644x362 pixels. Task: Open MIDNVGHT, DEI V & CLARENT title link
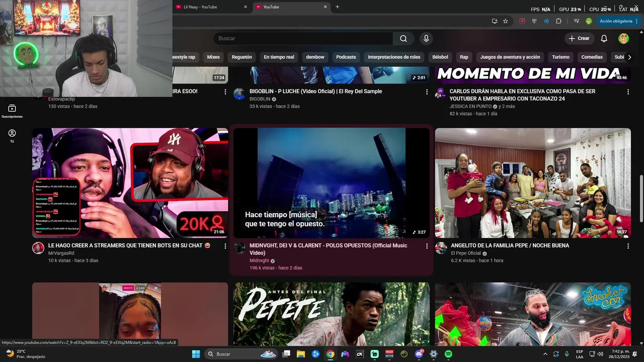coord(329,249)
